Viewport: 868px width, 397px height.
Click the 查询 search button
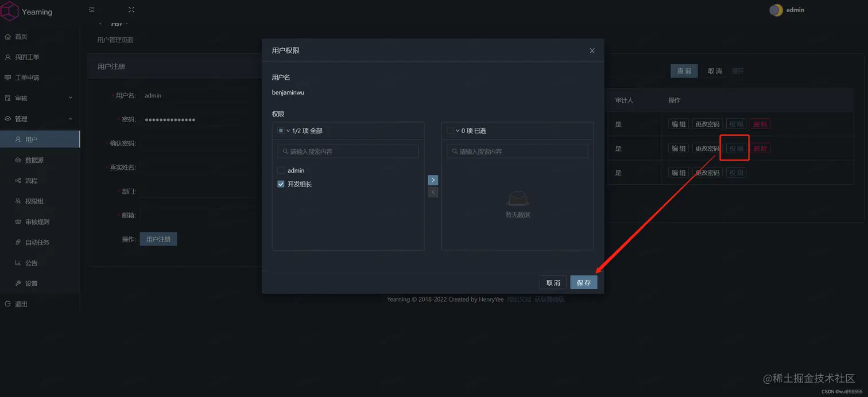(x=684, y=71)
